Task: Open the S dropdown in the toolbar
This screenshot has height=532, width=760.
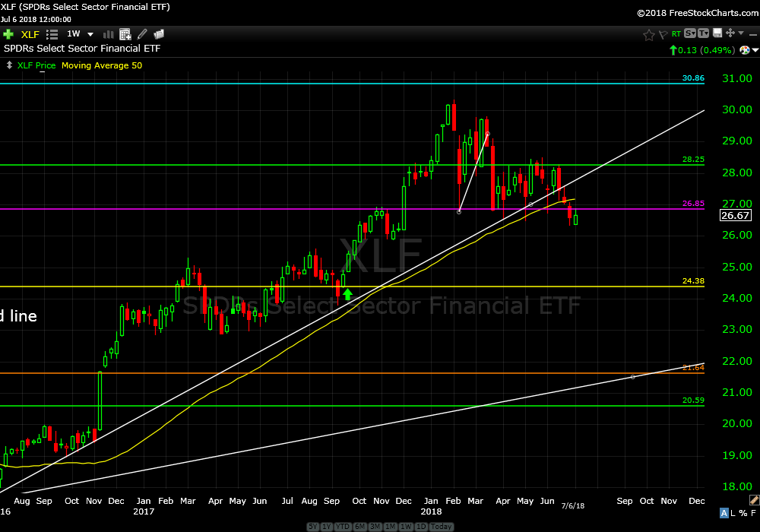Action: point(689,33)
